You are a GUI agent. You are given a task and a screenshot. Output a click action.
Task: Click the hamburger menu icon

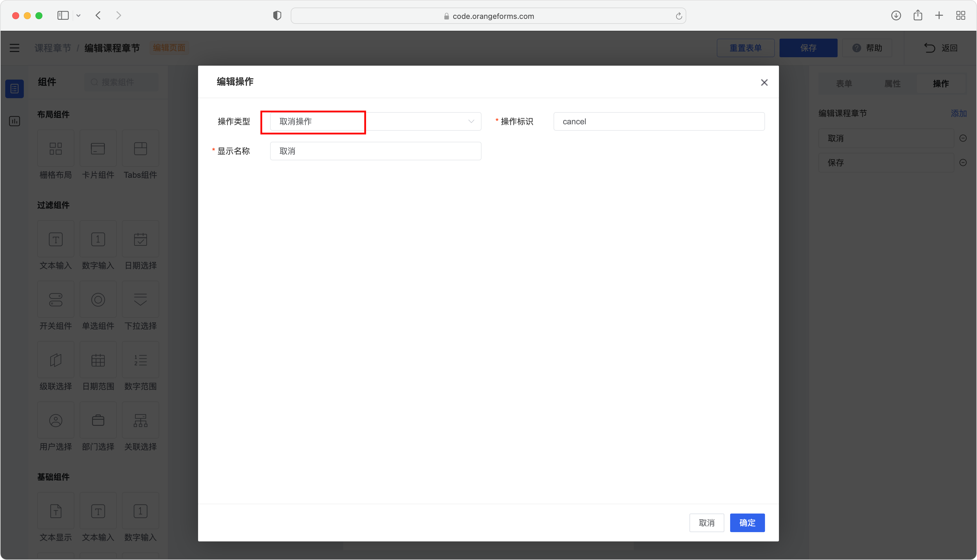[x=15, y=48]
